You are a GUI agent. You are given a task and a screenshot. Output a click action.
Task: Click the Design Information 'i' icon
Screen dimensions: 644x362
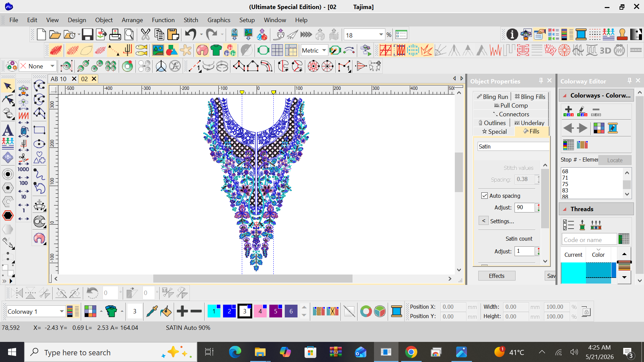tap(512, 34)
